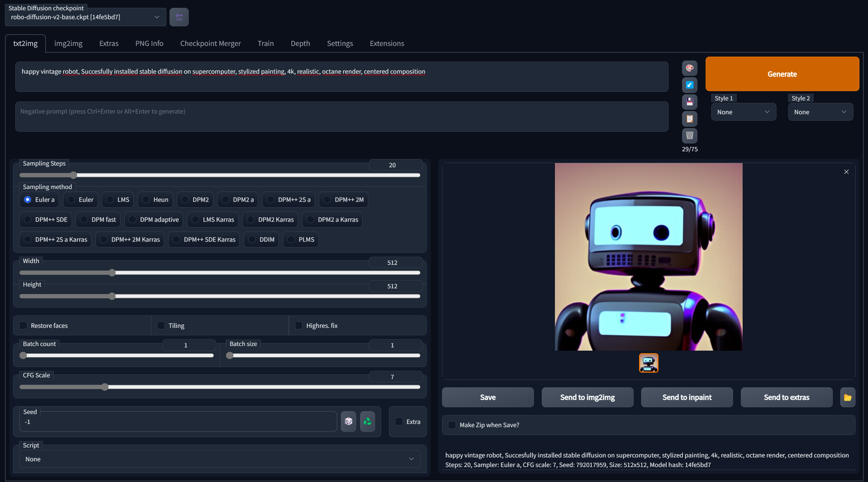Toggle the Tiling checkbox on
Image resolution: width=868 pixels, height=482 pixels.
pos(161,325)
